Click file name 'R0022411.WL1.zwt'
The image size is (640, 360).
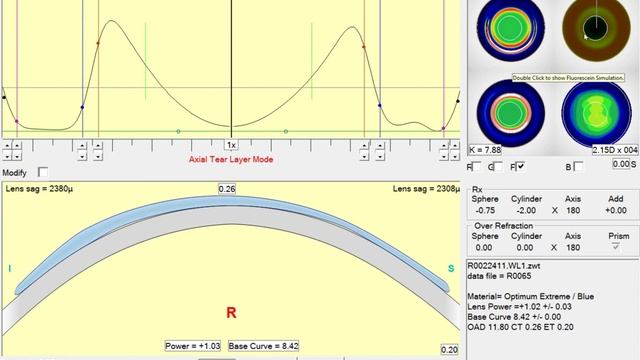pyautogui.click(x=504, y=266)
